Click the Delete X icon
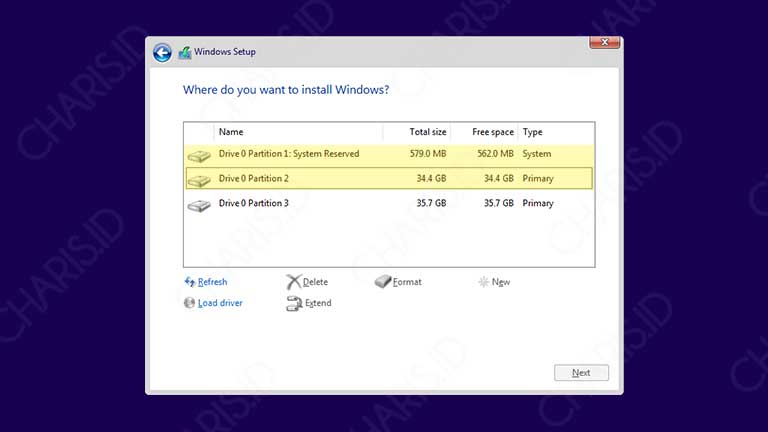This screenshot has height=432, width=768. click(x=293, y=282)
